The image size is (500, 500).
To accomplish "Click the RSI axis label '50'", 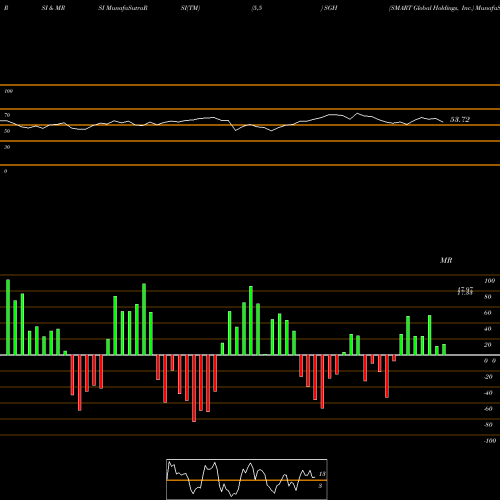I will (x=7, y=131).
